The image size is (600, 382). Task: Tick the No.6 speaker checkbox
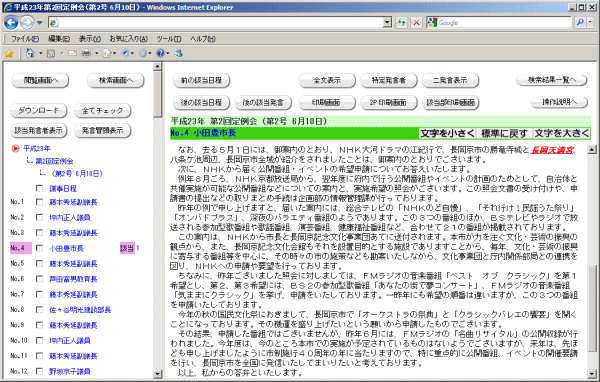point(39,279)
